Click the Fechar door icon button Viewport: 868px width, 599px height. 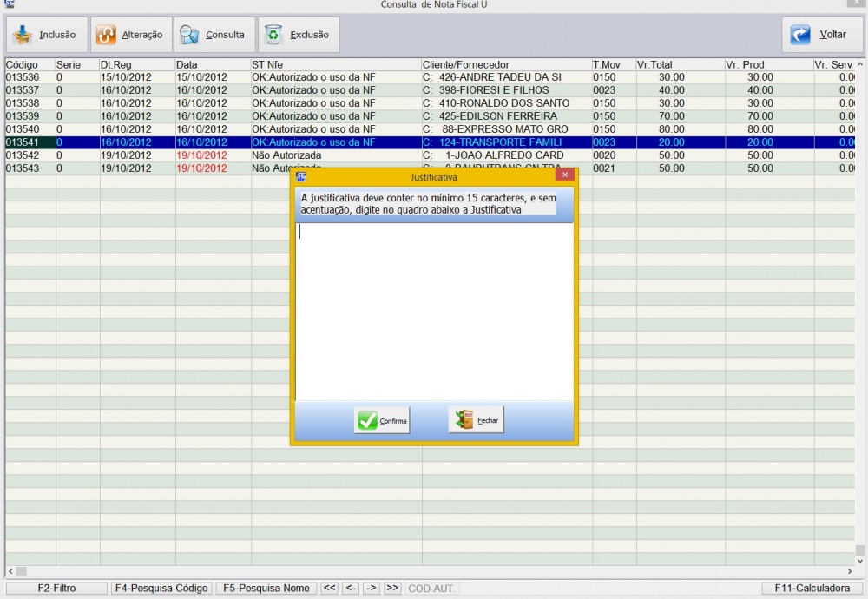pos(464,420)
